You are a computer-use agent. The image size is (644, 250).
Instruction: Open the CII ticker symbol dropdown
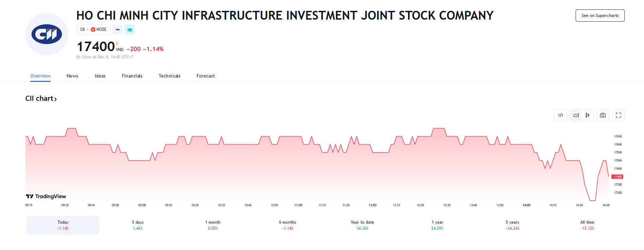(x=82, y=29)
